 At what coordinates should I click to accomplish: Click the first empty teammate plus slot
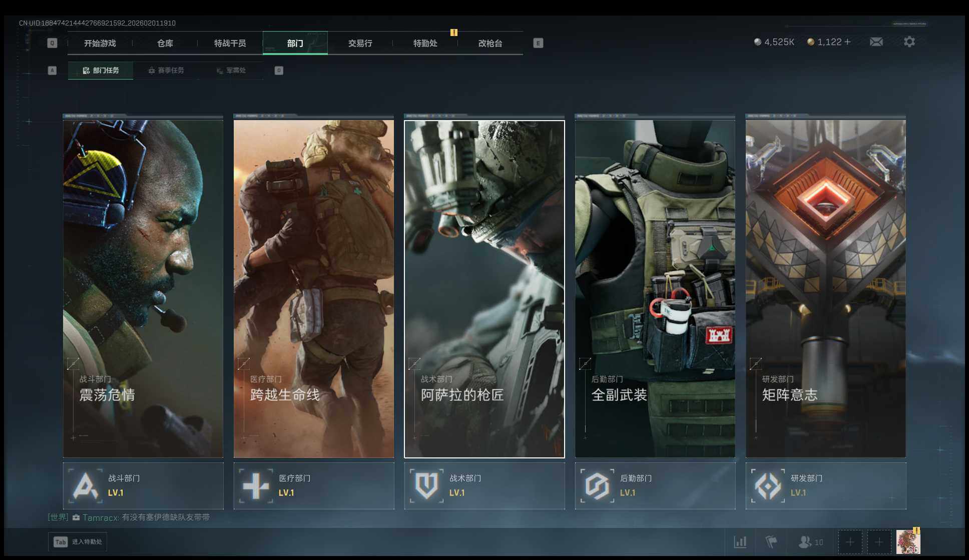[x=850, y=542]
